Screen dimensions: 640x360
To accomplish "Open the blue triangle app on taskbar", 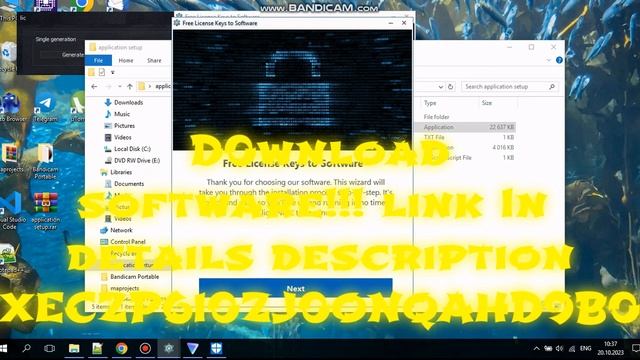I will pyautogui.click(x=192, y=349).
